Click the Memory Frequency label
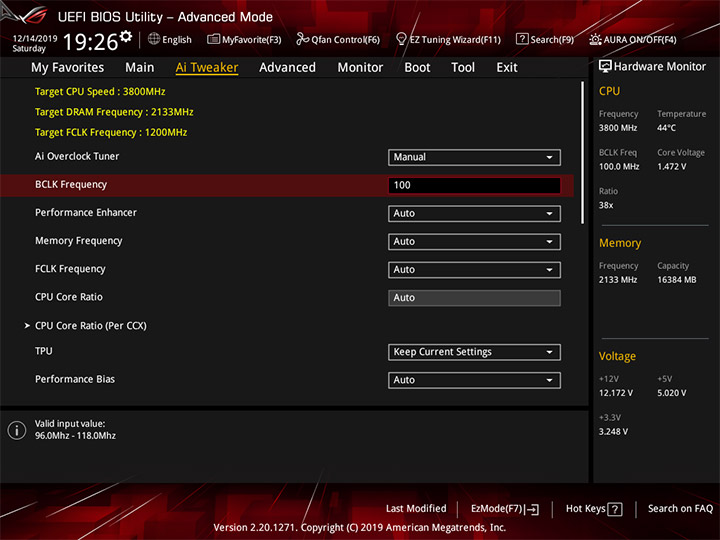The image size is (720, 540). tap(79, 241)
